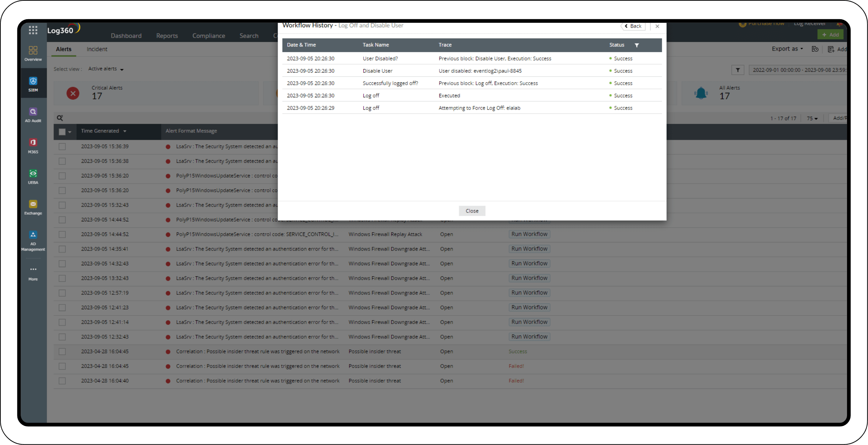Open the 75 results per page dropdown

pos(812,118)
